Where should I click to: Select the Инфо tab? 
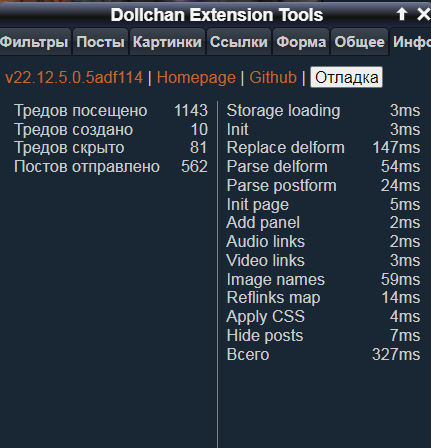[411, 42]
